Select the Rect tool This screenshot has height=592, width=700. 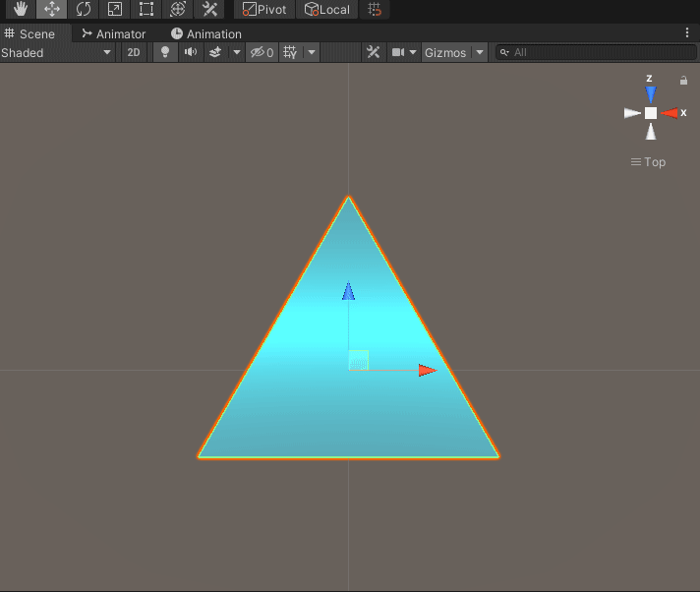point(146,9)
